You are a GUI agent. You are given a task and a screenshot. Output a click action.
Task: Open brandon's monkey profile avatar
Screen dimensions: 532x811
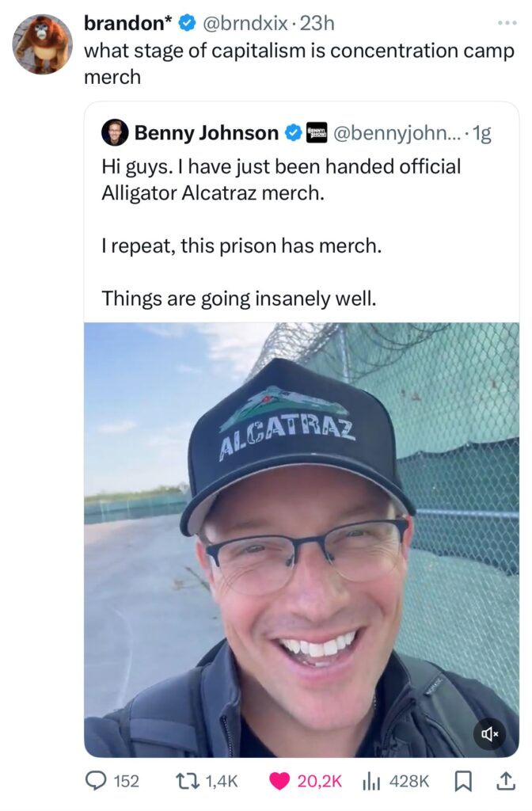point(43,44)
